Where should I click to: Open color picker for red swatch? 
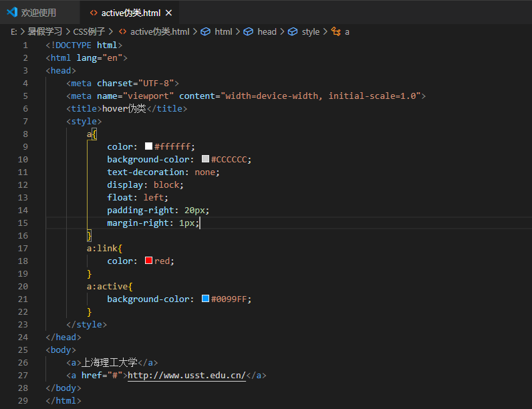click(148, 260)
